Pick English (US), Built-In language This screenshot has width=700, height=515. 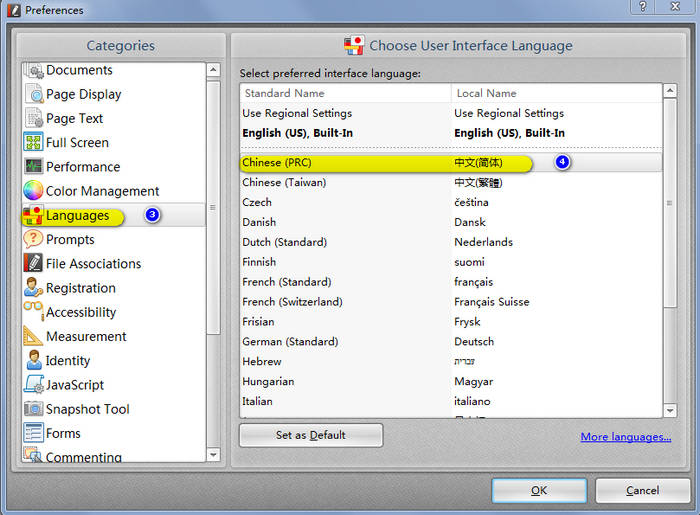tap(297, 133)
